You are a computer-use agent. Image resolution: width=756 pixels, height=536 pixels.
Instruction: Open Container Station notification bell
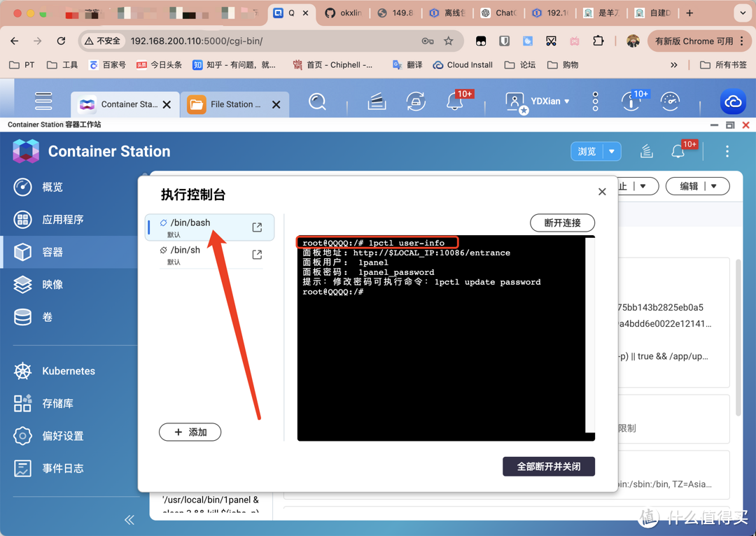(x=678, y=152)
